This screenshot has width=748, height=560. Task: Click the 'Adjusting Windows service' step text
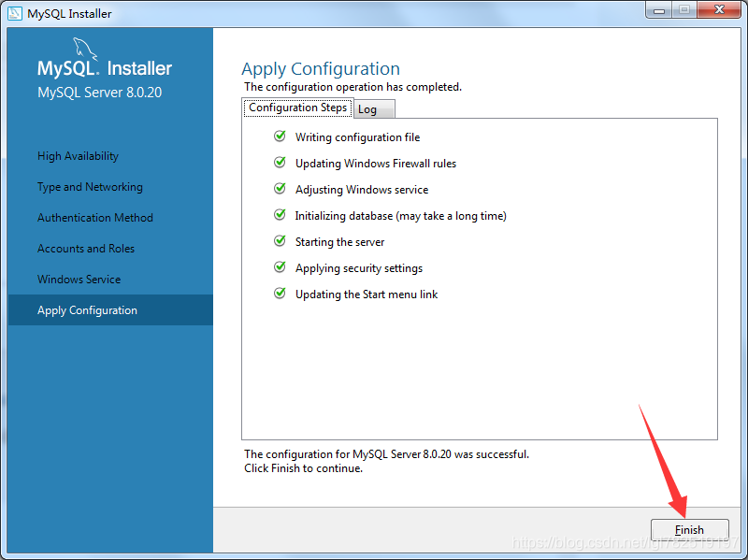362,190
